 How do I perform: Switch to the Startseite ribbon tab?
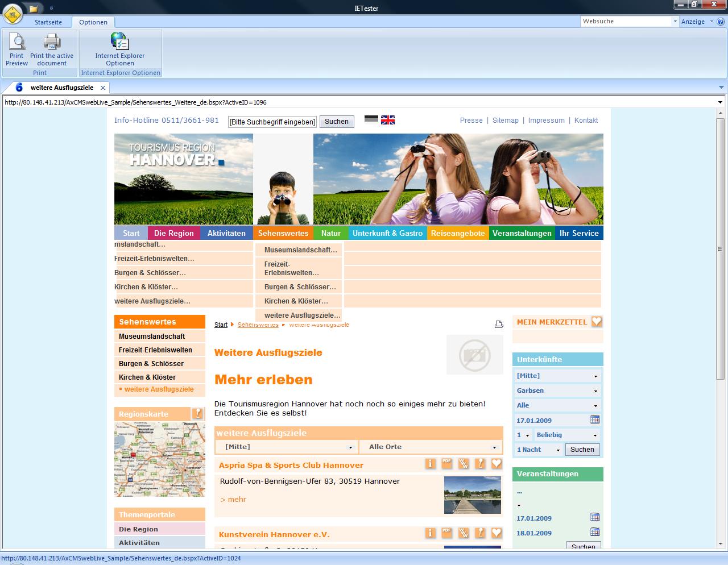point(48,22)
